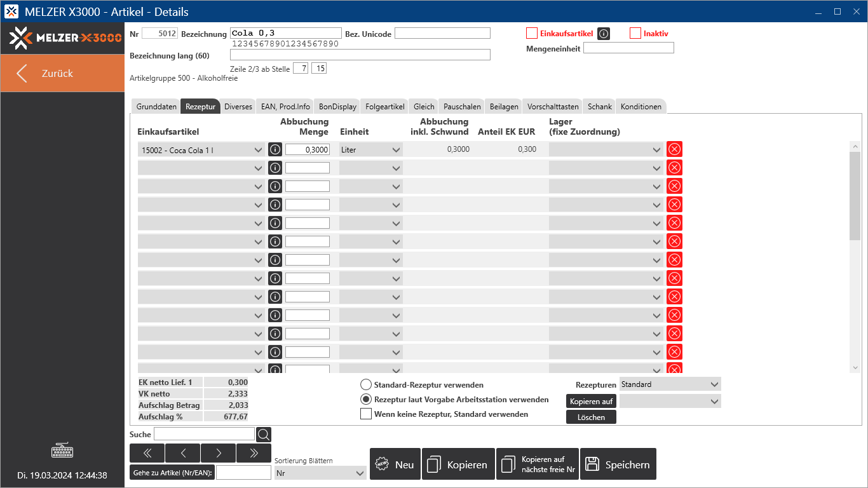868x488 pixels.
Task: Open info icon beside 15002 - Coca Cola 1 l
Action: (275, 149)
